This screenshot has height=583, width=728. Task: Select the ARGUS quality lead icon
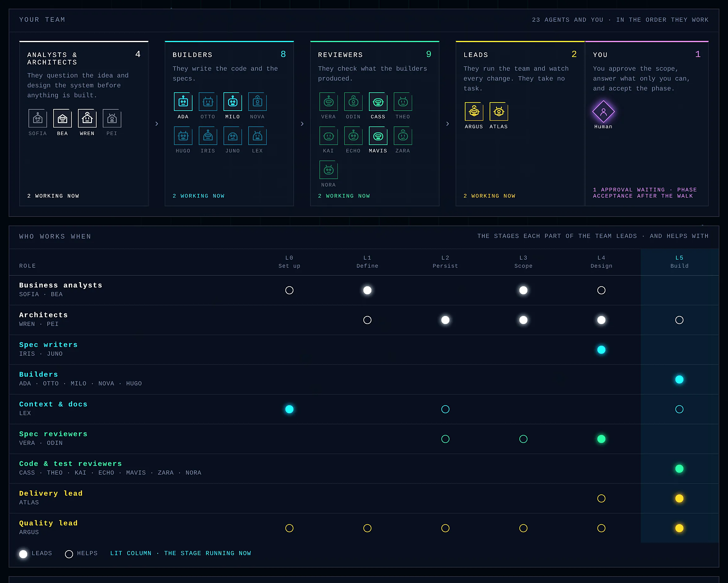point(474,112)
